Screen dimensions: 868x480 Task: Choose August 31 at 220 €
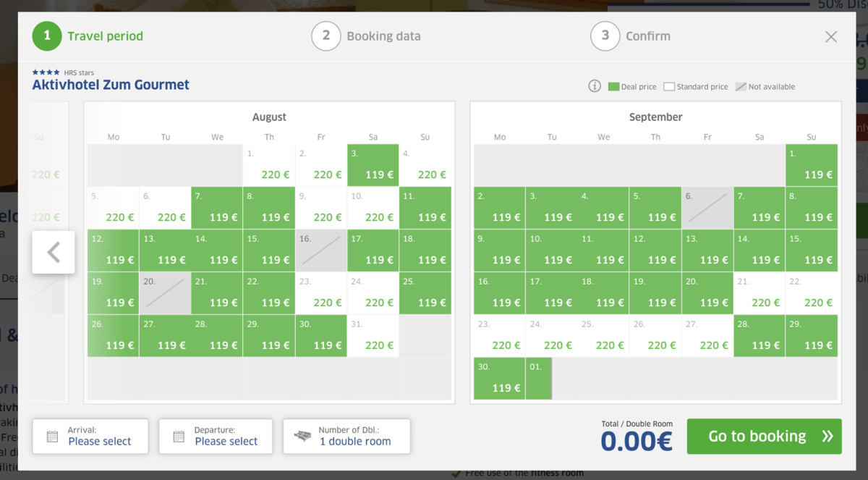point(373,336)
